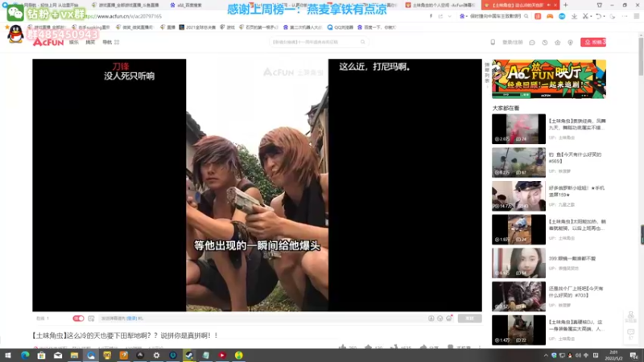Open Steam from the taskbar
This screenshot has width=644, height=362.
pos(189,355)
